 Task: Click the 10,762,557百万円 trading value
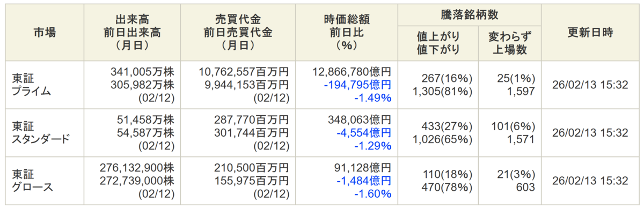[x=244, y=71]
